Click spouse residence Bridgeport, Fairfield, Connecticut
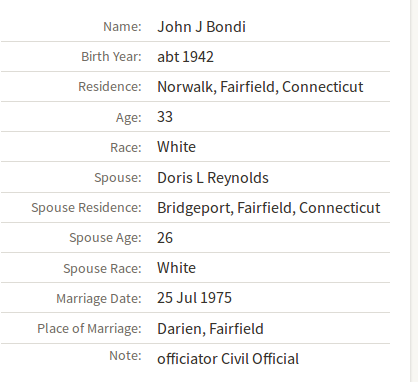This screenshot has width=418, height=382. [x=269, y=208]
